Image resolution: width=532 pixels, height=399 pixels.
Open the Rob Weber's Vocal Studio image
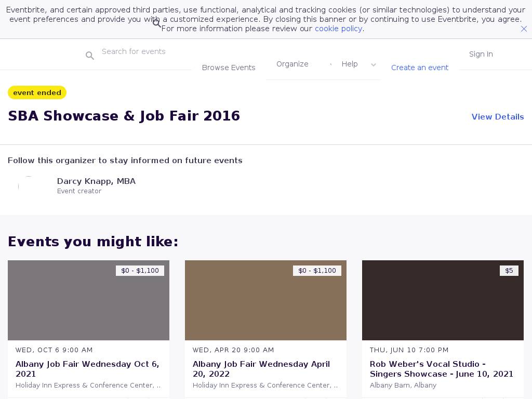[443, 300]
